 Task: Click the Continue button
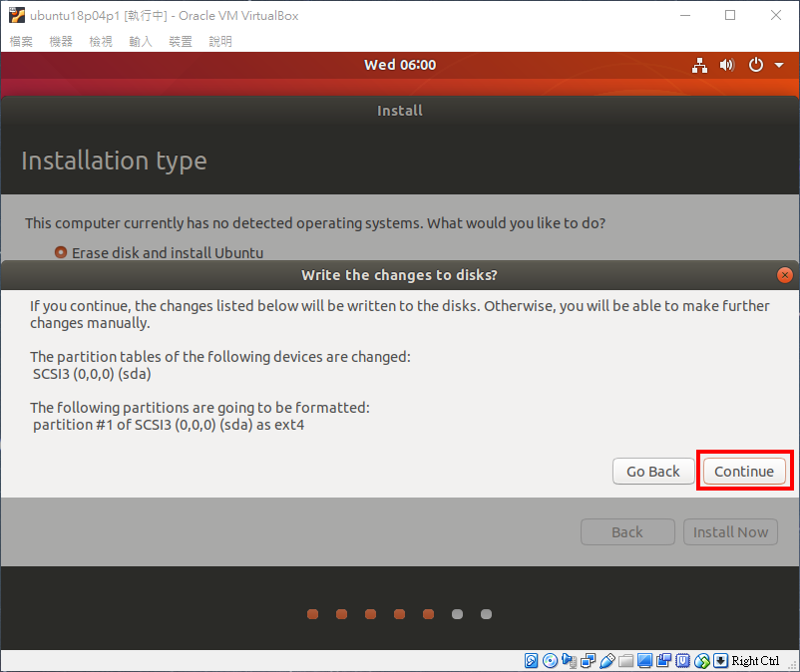[744, 472]
